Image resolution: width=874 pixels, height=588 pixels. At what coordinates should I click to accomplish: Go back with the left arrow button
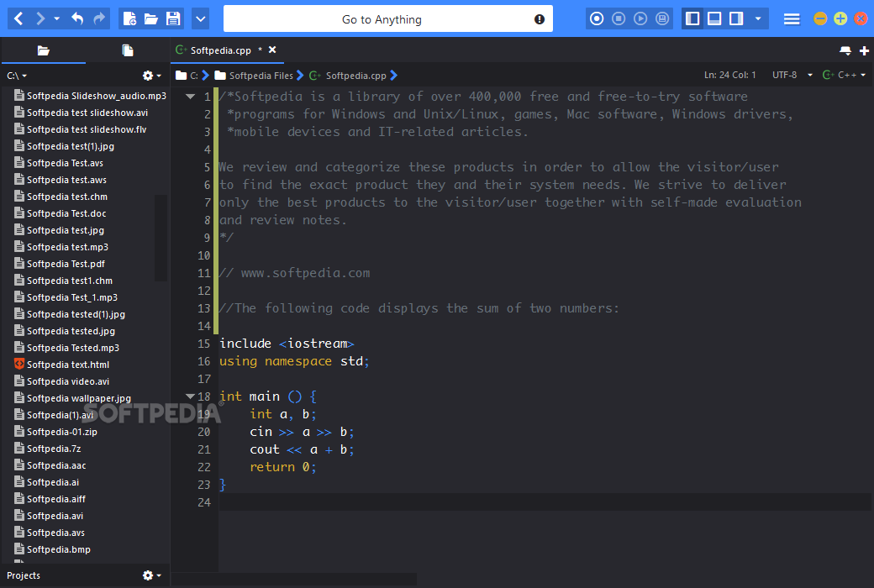(18, 19)
